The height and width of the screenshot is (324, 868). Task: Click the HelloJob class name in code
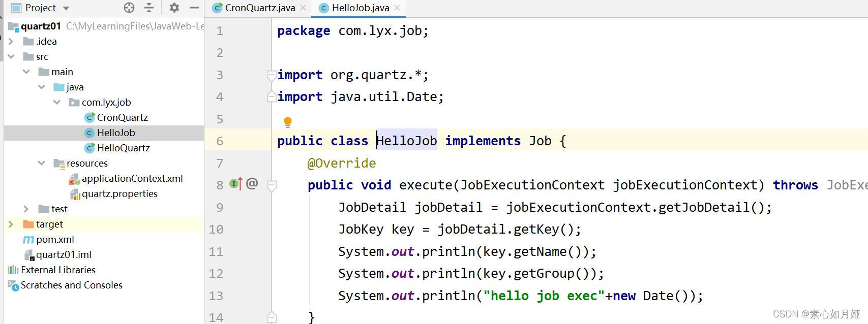(407, 141)
